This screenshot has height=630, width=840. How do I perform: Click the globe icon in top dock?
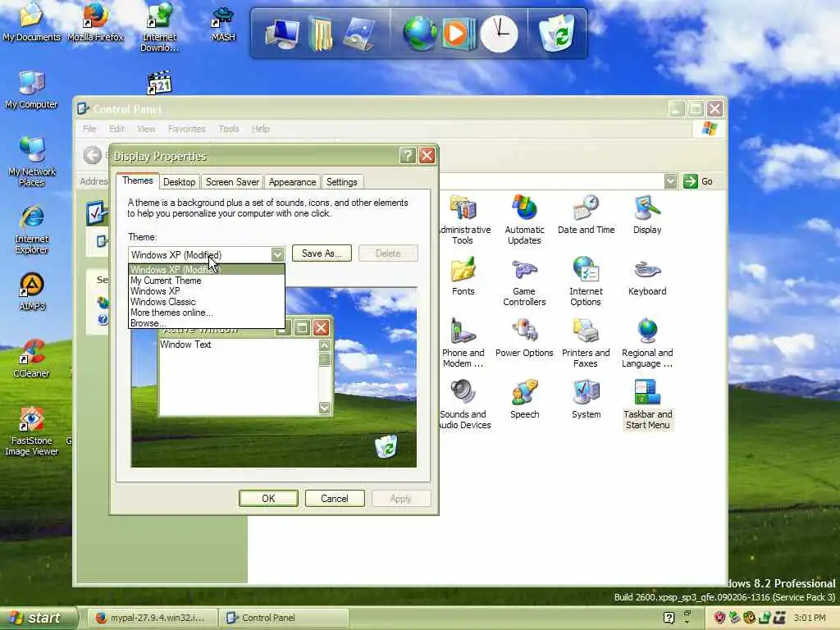419,33
